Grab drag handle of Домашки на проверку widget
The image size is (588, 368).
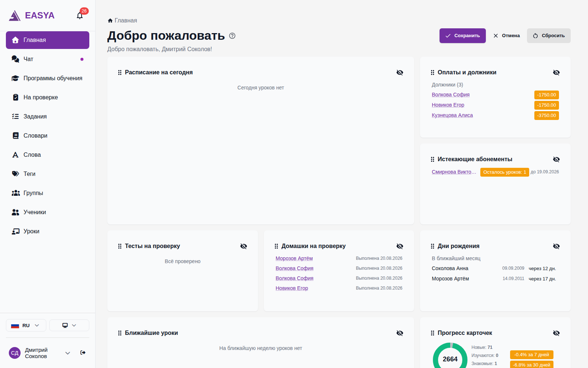click(276, 246)
